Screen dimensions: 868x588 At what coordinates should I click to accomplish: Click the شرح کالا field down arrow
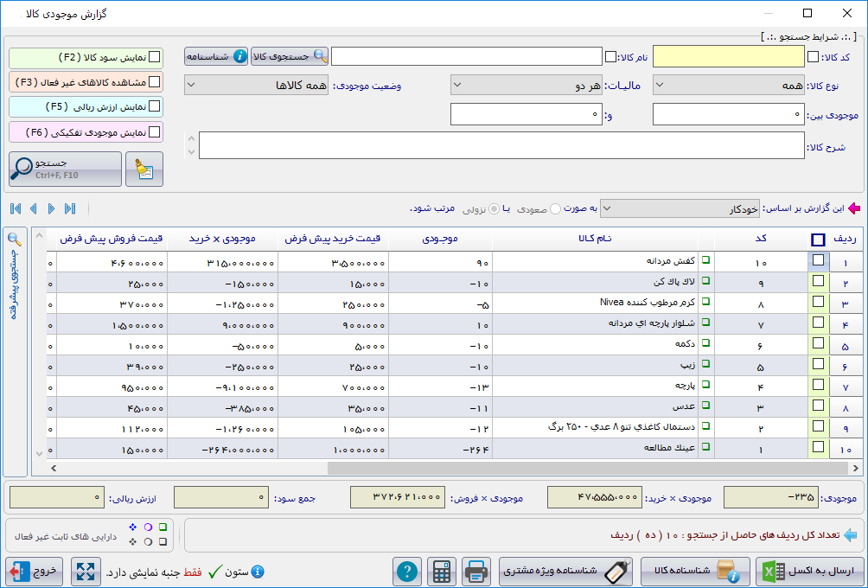[x=192, y=151]
